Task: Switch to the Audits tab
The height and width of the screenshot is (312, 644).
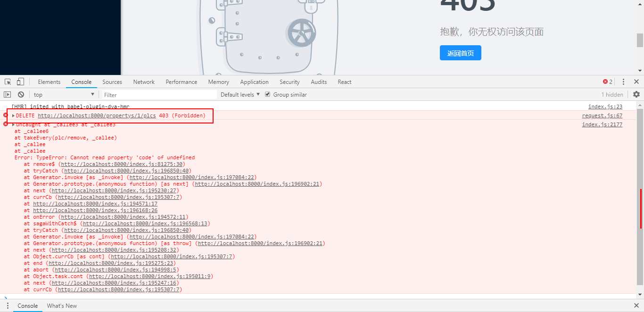Action: pyautogui.click(x=319, y=82)
